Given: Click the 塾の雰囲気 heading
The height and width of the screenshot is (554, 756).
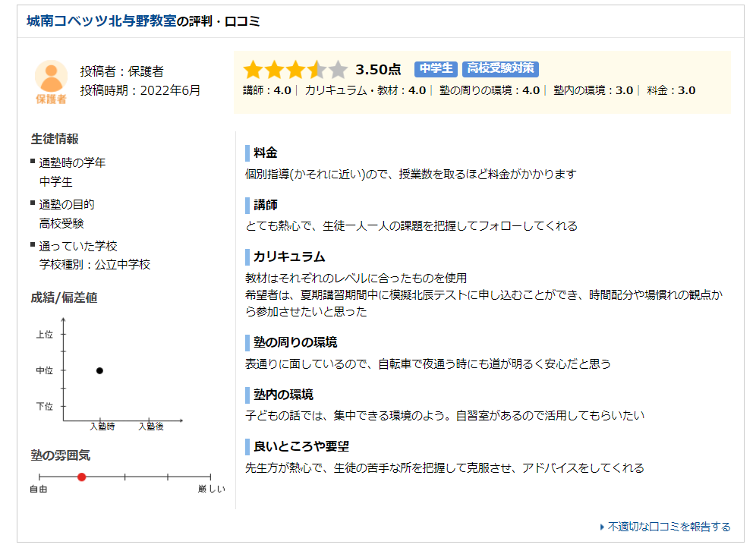Looking at the screenshot, I should (60, 455).
